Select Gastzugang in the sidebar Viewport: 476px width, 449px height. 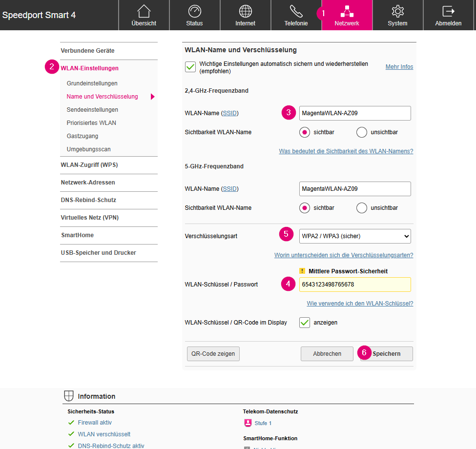tap(83, 136)
